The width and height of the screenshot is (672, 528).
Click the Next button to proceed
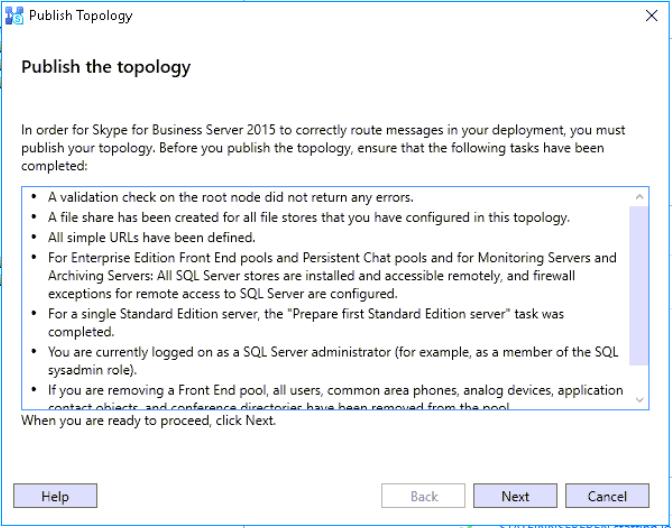pos(515,496)
